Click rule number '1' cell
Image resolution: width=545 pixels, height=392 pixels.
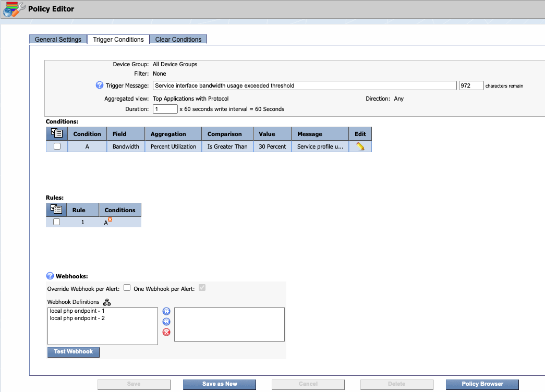coord(83,222)
